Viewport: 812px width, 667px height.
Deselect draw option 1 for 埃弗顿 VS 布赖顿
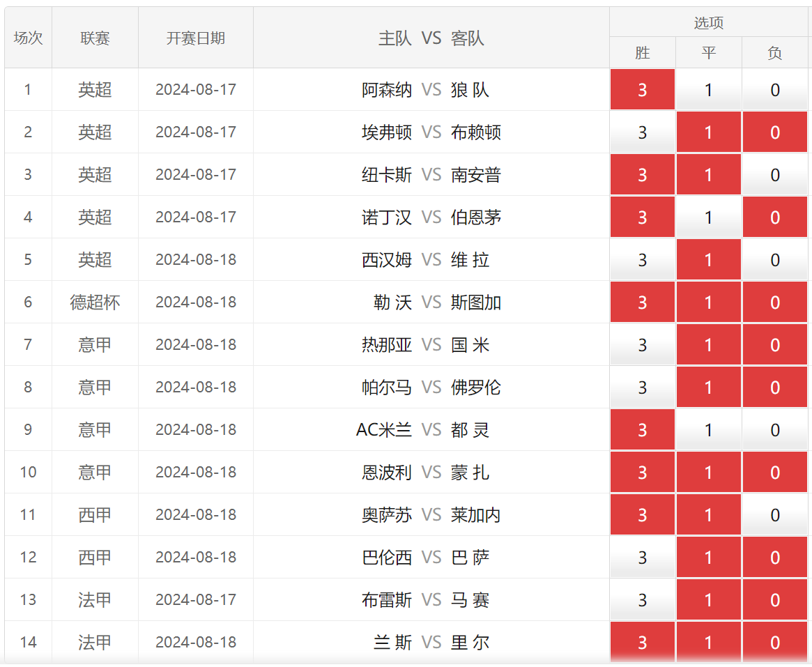coord(708,132)
